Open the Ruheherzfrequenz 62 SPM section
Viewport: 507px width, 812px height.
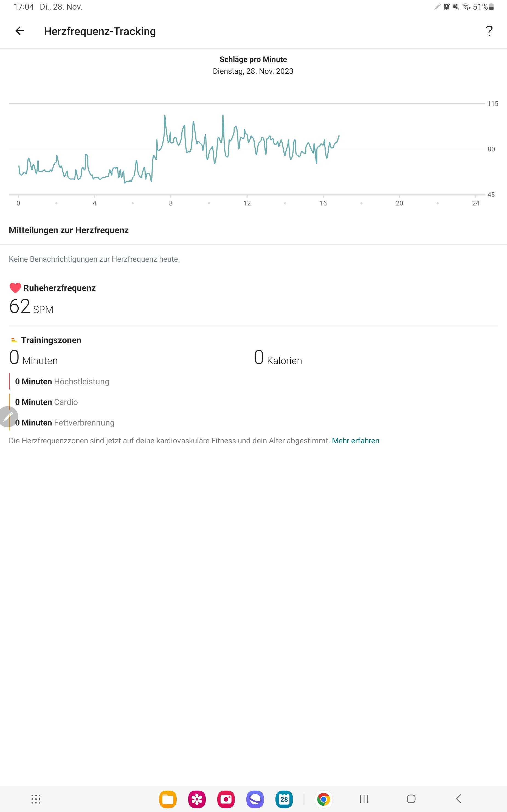pyautogui.click(x=53, y=299)
